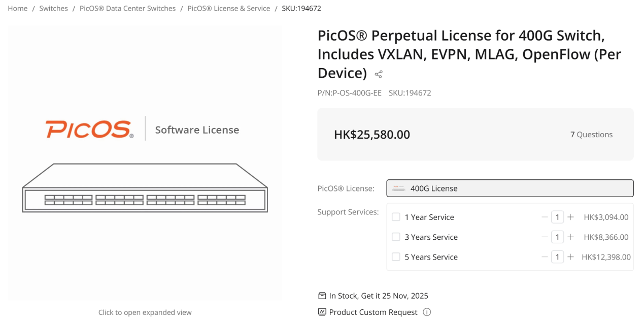Navigate to PicOS® Data Center Switches breadcrumb

point(127,9)
